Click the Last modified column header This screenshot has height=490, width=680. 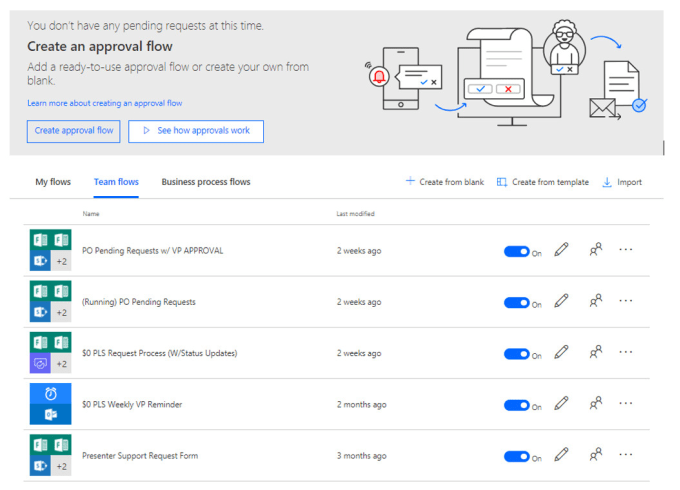point(355,214)
